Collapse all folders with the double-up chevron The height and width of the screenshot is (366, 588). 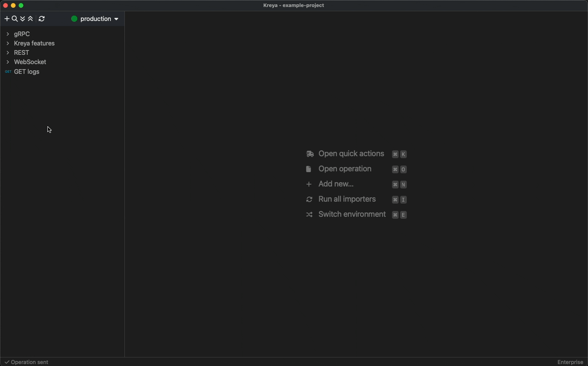30,19
